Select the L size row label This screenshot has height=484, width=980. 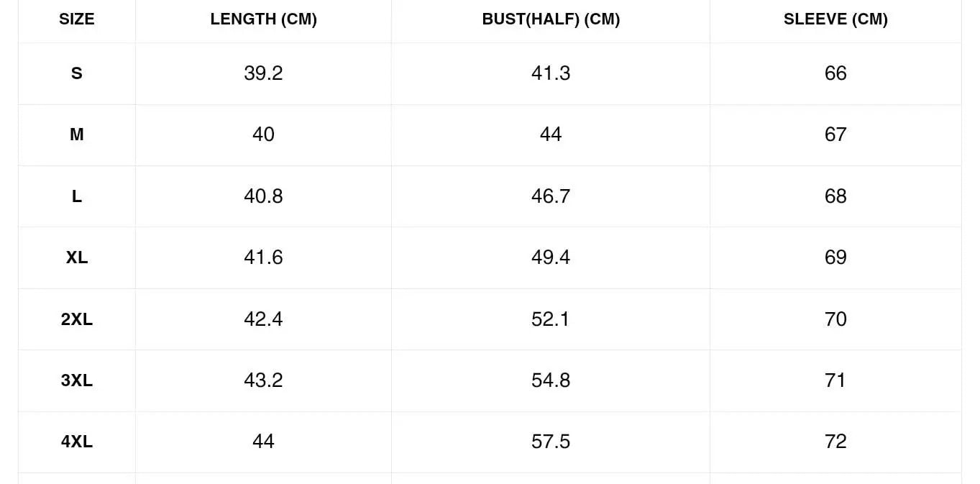[x=77, y=196]
